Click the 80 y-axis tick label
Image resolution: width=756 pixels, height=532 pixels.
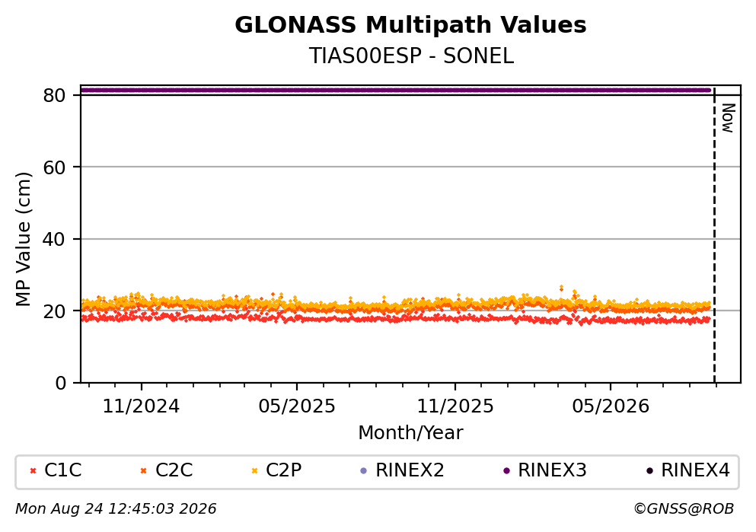click(x=54, y=95)
